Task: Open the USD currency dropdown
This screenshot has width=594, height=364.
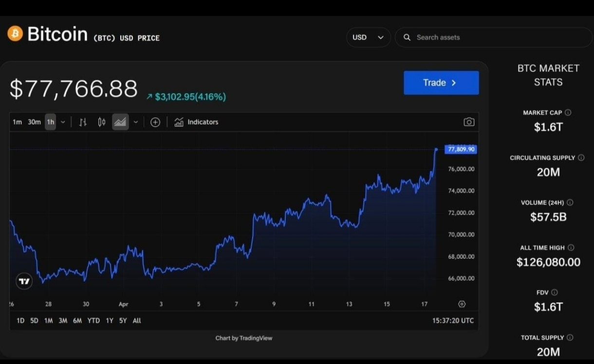Action: [368, 37]
